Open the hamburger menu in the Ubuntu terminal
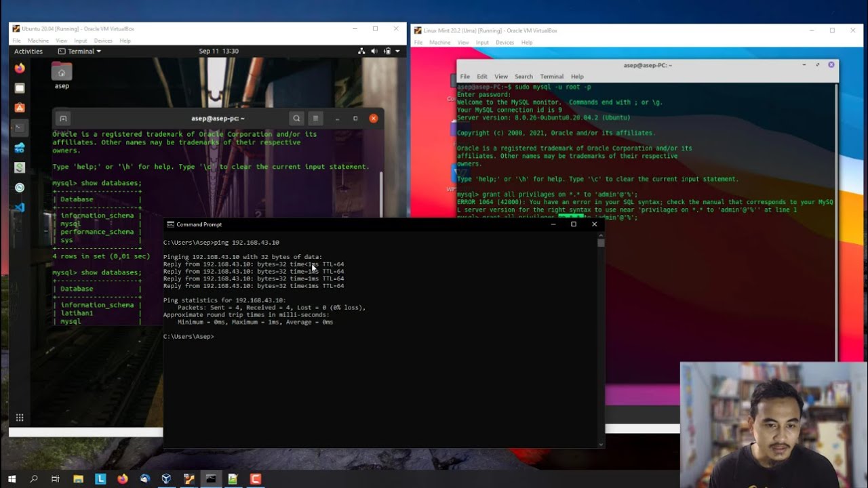This screenshot has width=868, height=488. [x=315, y=119]
